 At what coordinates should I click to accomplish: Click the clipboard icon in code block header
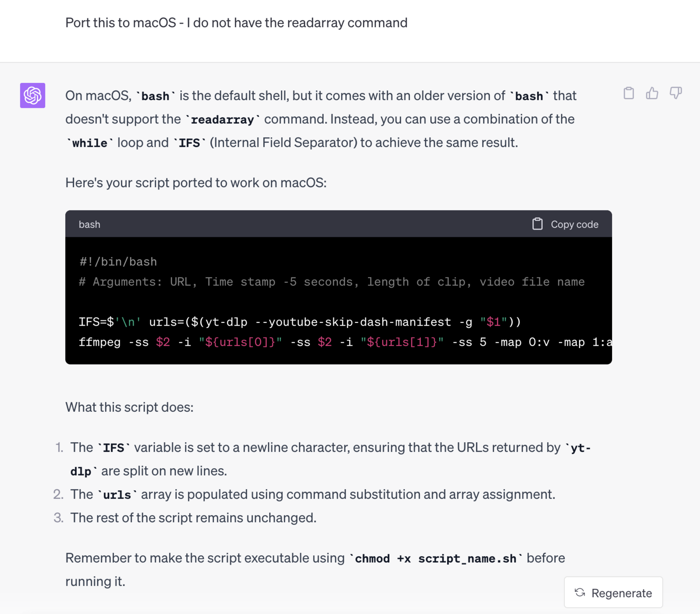537,224
